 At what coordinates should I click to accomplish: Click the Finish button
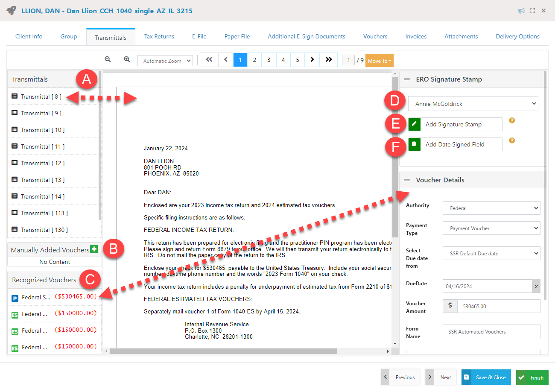(x=532, y=377)
